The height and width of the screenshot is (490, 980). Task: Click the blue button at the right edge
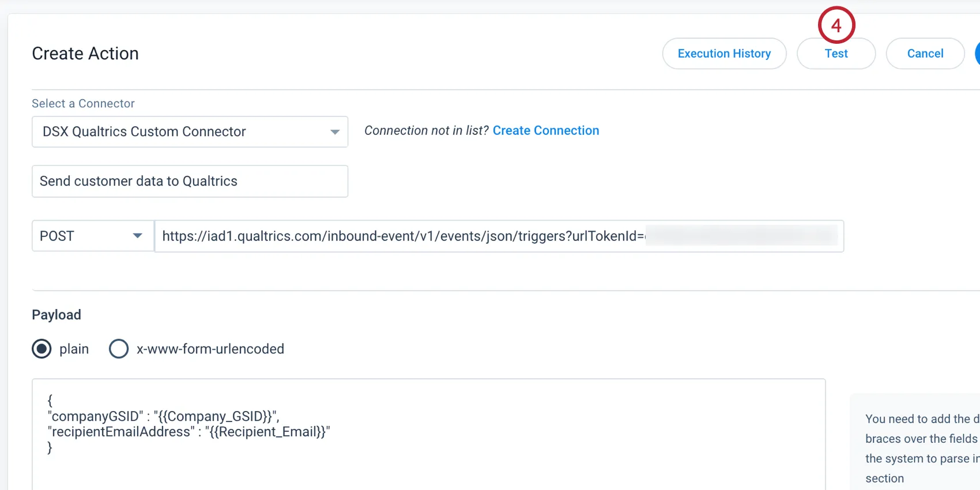click(977, 54)
